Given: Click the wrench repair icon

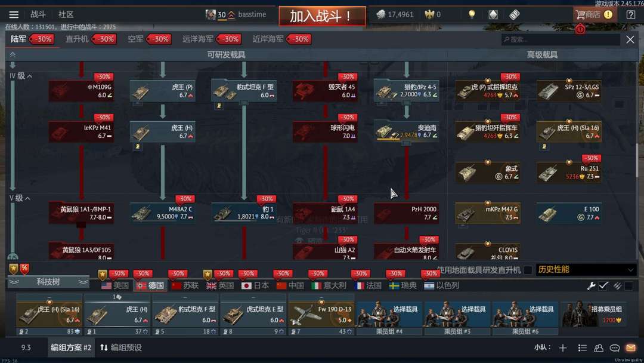Looking at the screenshot, I should (591, 286).
